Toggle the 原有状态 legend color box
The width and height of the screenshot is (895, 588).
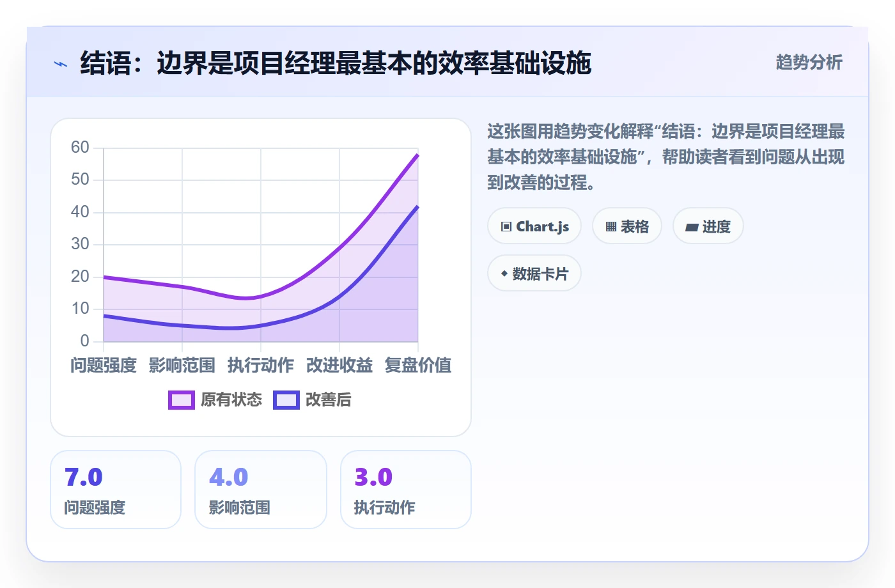pyautogui.click(x=182, y=400)
